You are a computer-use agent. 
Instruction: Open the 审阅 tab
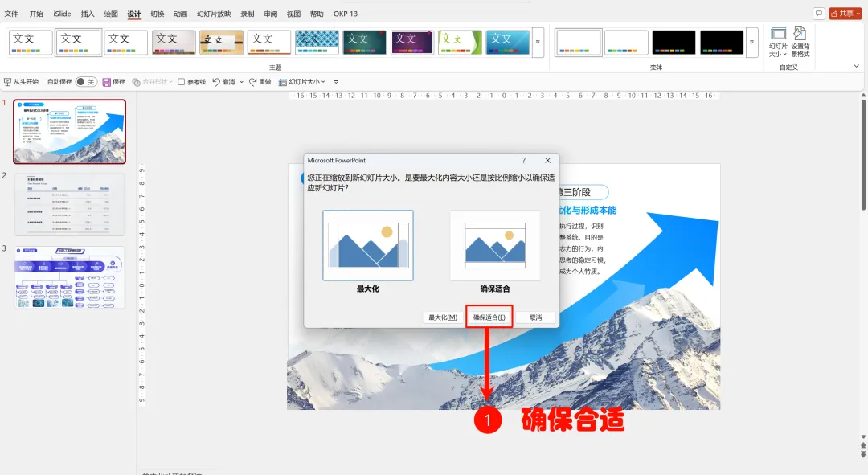tap(271, 14)
